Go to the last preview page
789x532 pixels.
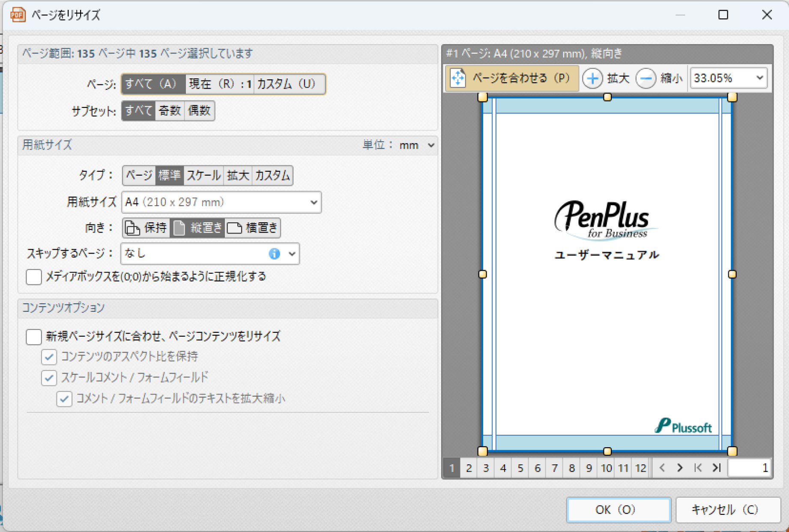pyautogui.click(x=717, y=468)
